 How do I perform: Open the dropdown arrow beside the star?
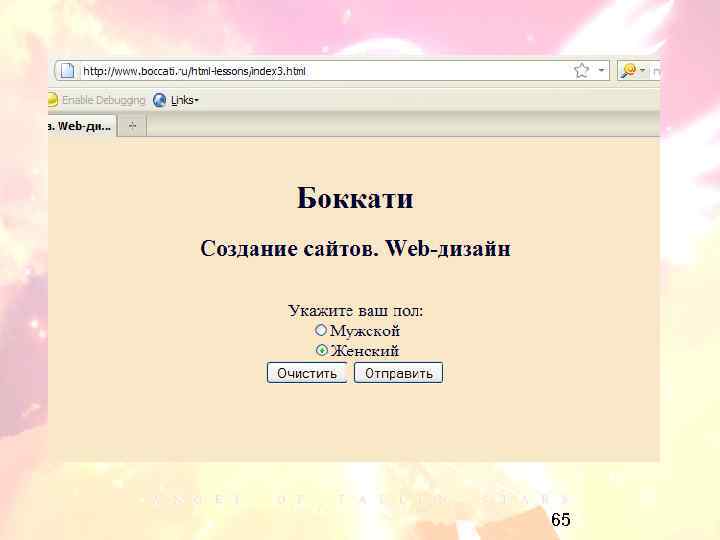[601, 70]
